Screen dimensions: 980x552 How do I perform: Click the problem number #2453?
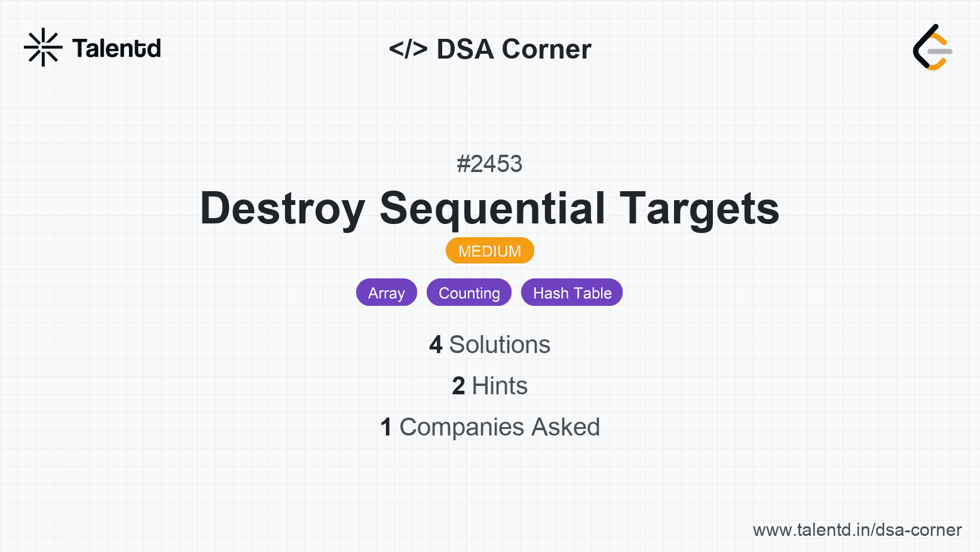(x=489, y=164)
